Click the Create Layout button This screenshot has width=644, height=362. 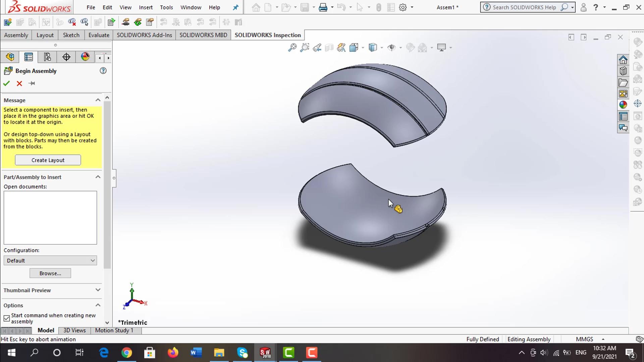[48, 160]
